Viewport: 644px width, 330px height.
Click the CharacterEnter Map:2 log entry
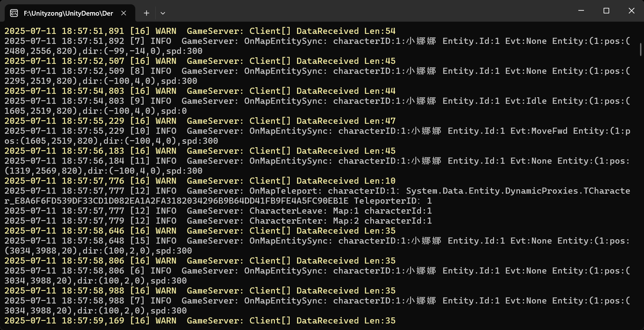[217, 221]
